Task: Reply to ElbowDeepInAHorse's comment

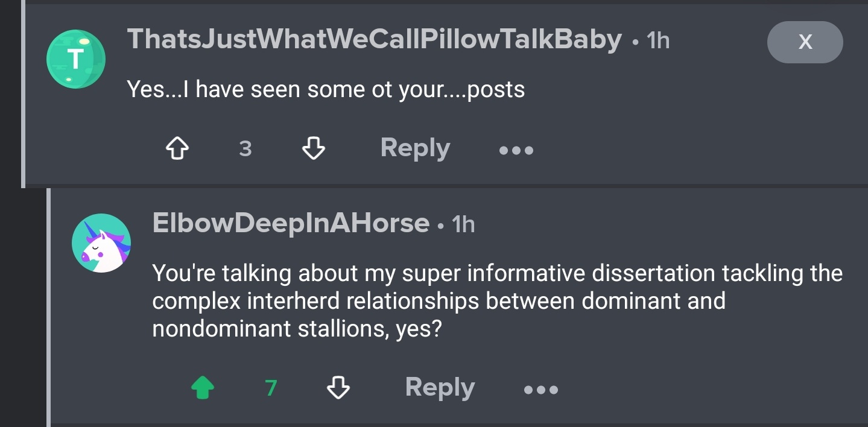Action: click(440, 388)
